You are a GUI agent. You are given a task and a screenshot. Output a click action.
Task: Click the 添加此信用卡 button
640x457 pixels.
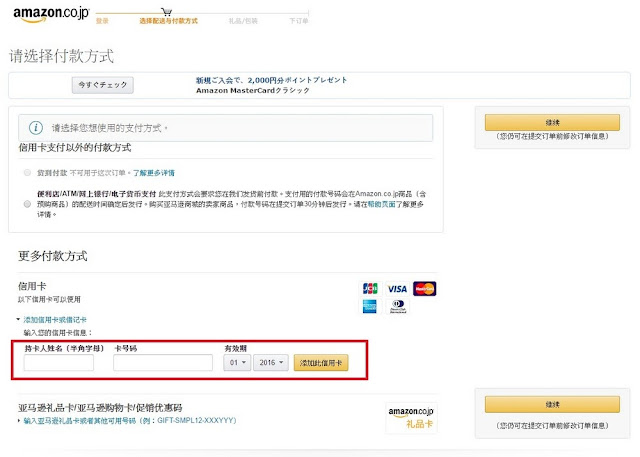321,362
